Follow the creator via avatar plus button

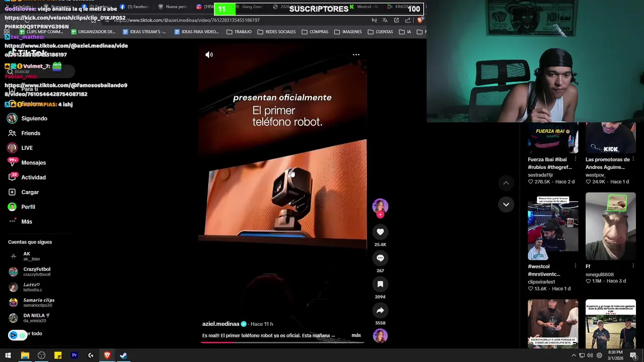[380, 215]
